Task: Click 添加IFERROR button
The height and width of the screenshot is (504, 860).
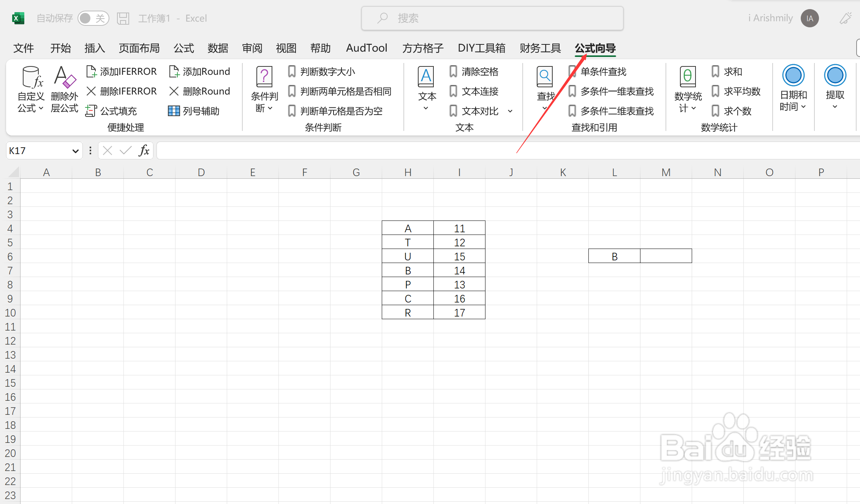Action: [122, 71]
